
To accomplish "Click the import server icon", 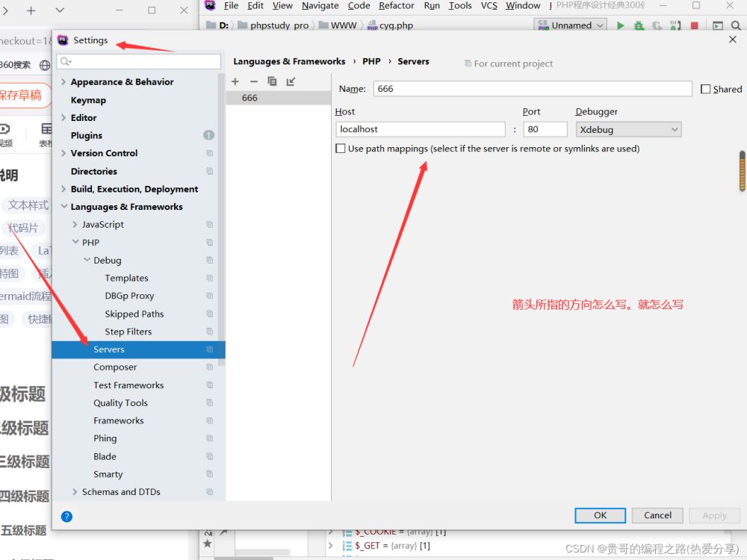I will coord(291,81).
